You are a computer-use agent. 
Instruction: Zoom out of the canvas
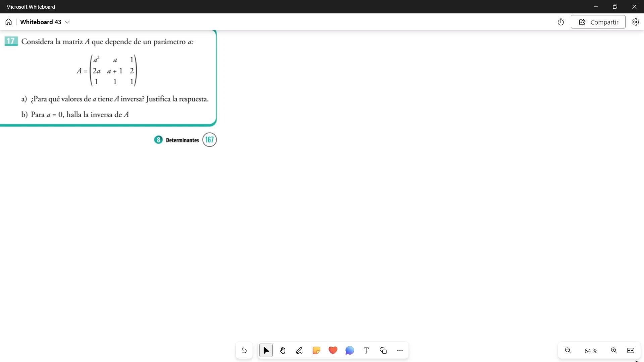(568, 351)
